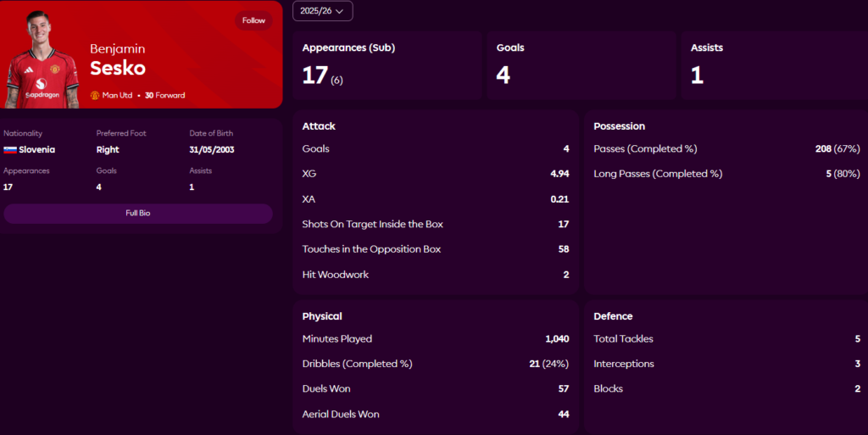Open the 2025/26 season dropdown

(x=322, y=11)
